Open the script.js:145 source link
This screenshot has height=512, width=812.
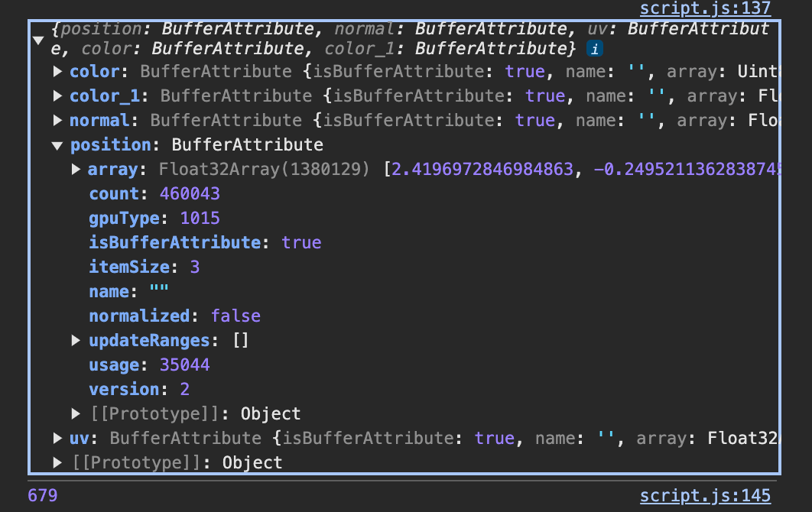coord(705,496)
